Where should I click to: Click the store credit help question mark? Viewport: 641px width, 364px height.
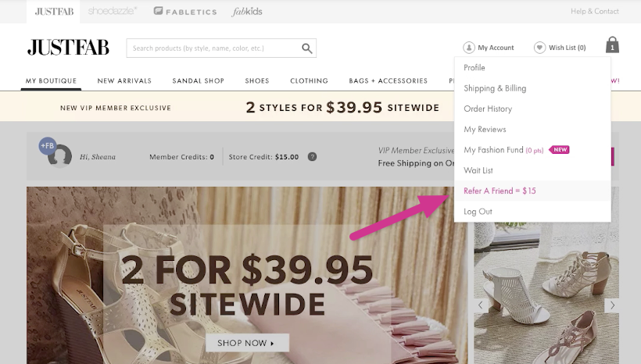coord(312,156)
